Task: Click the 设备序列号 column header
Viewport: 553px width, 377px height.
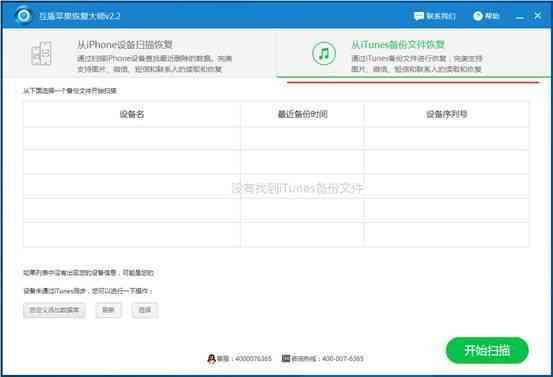Action: click(x=446, y=114)
